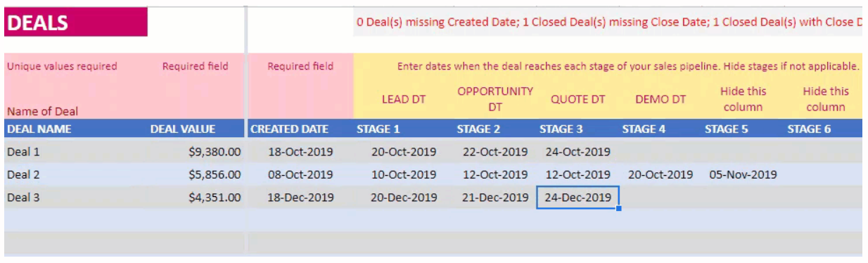Select the LEAD DT stage label cell
868x263 pixels.
(x=404, y=99)
